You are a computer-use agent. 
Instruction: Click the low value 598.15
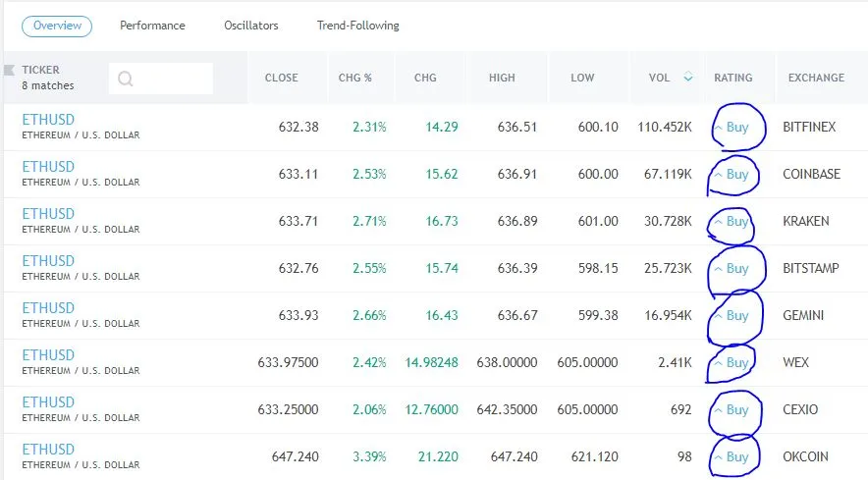point(598,268)
